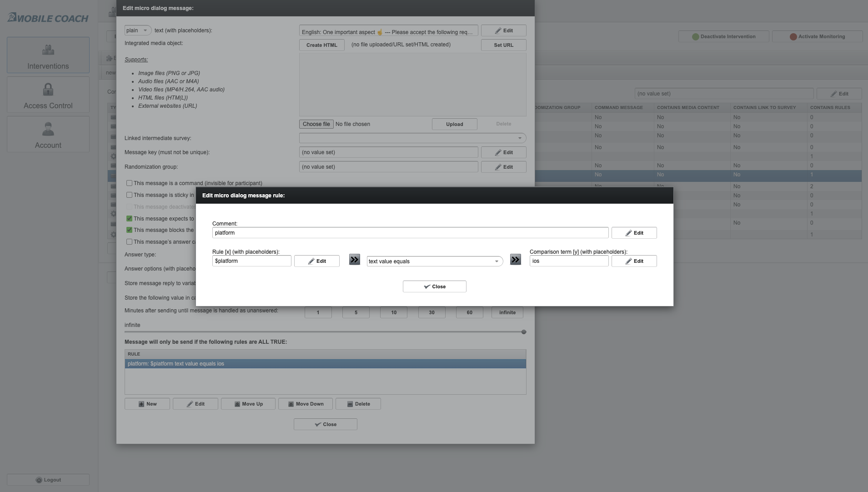Open Interventions from the sidebar
868x492 pixels.
pyautogui.click(x=48, y=55)
